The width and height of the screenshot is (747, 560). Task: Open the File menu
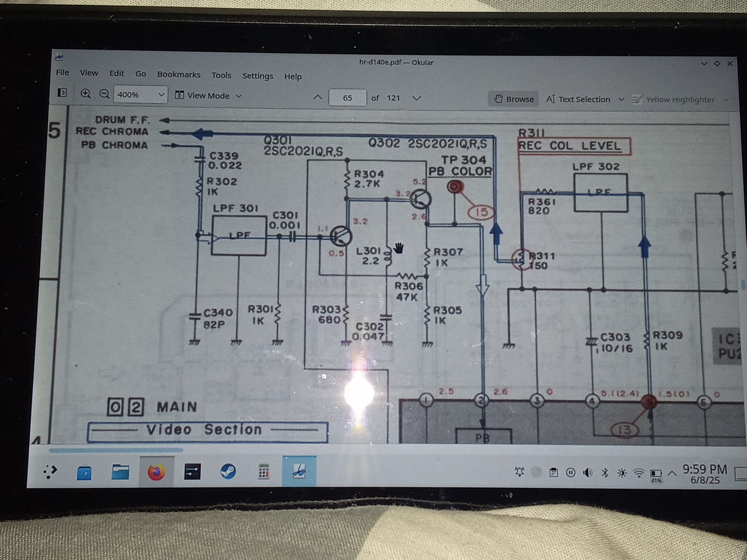[62, 72]
